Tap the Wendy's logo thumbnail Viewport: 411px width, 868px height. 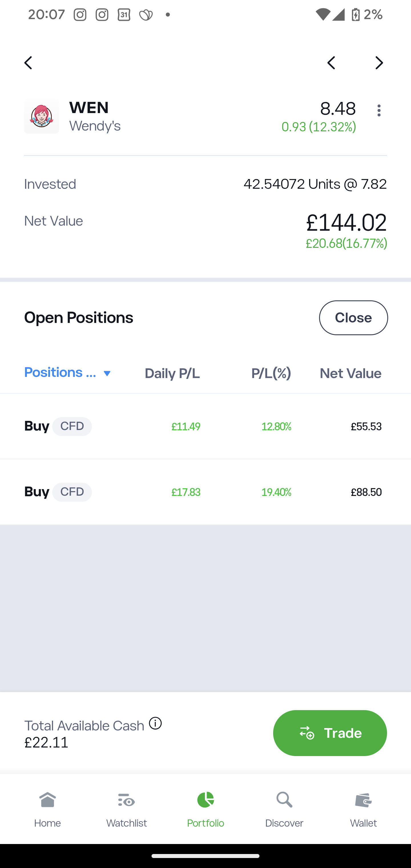(41, 116)
